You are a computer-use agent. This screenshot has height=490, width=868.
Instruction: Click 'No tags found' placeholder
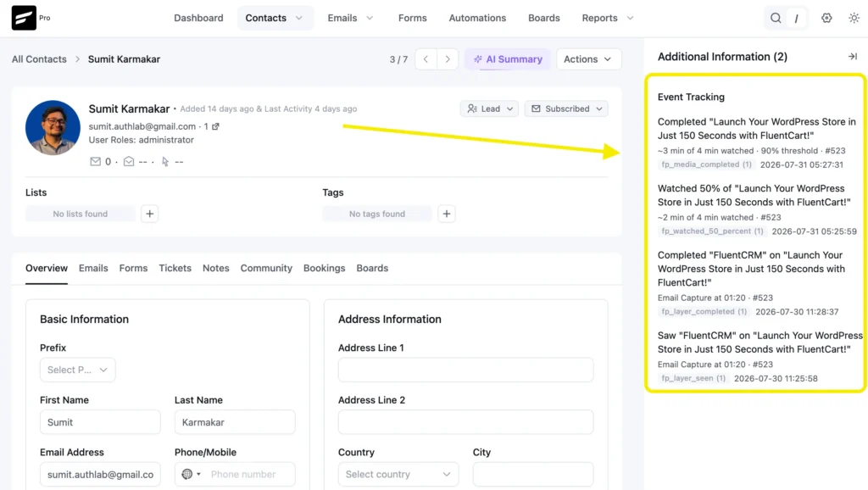coord(377,214)
